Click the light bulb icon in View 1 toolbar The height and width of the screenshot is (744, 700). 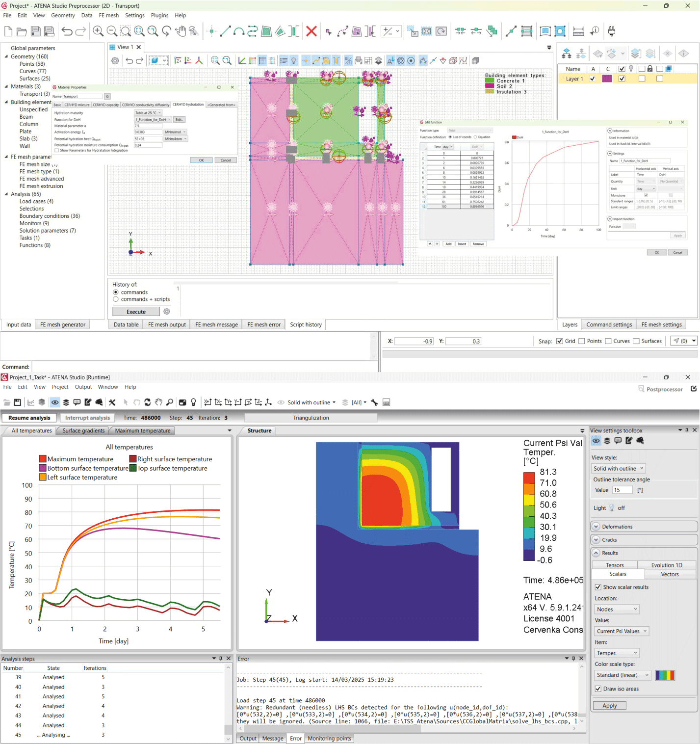294,61
